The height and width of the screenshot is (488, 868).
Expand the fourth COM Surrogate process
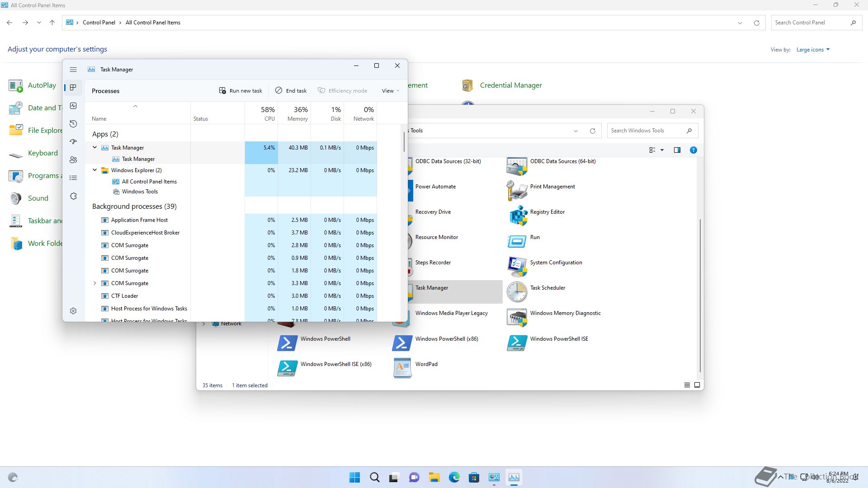tap(95, 283)
